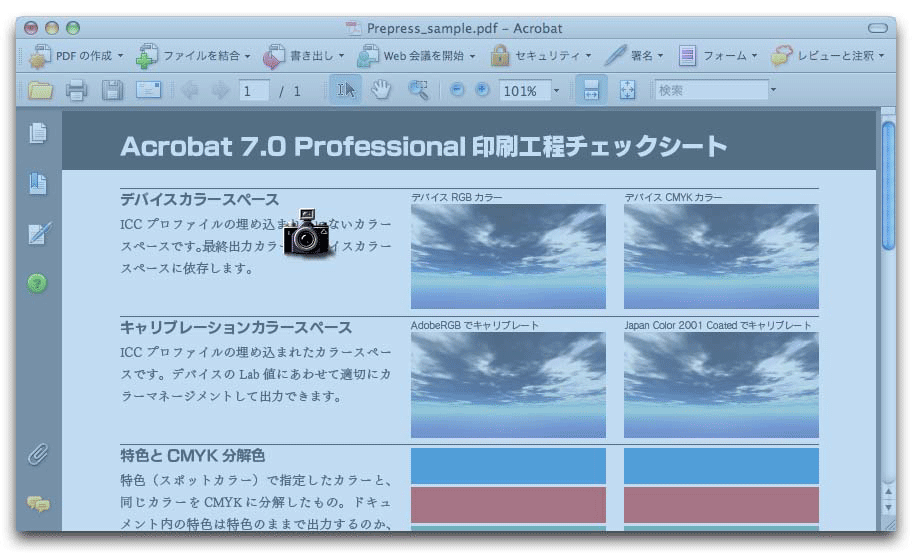The width and height of the screenshot is (916, 553).
Task: Expand the zoom level dropdown arrow
Action: coord(556,91)
